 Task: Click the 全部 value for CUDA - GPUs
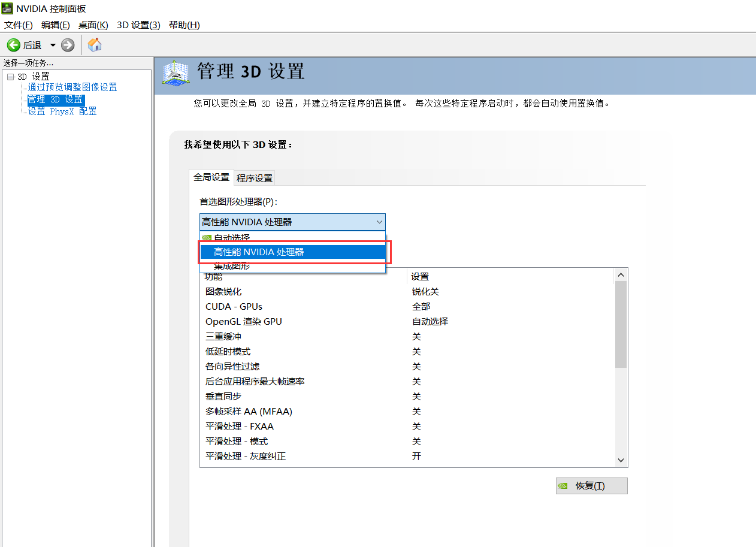pos(421,307)
